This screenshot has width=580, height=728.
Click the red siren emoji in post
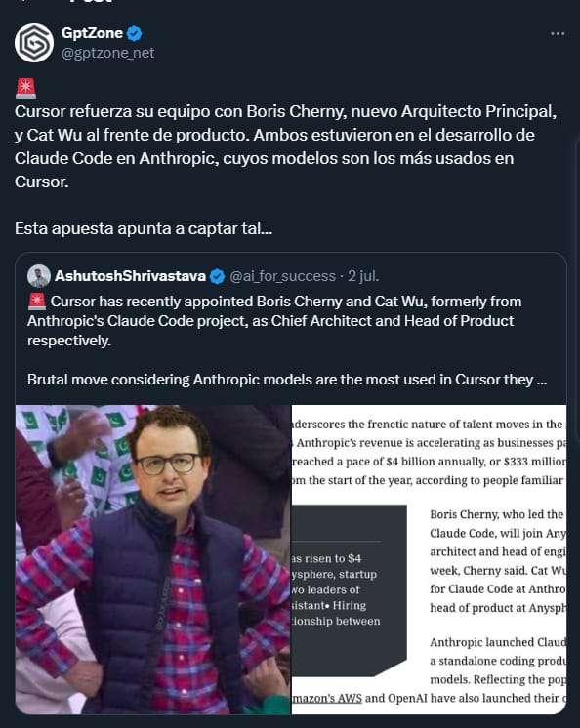tap(25, 88)
